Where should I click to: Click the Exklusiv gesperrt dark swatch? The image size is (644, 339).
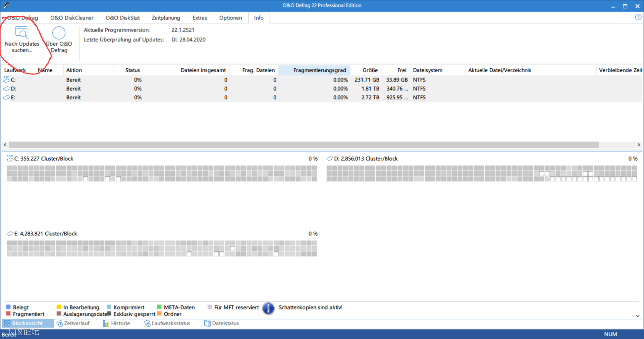pos(109,314)
